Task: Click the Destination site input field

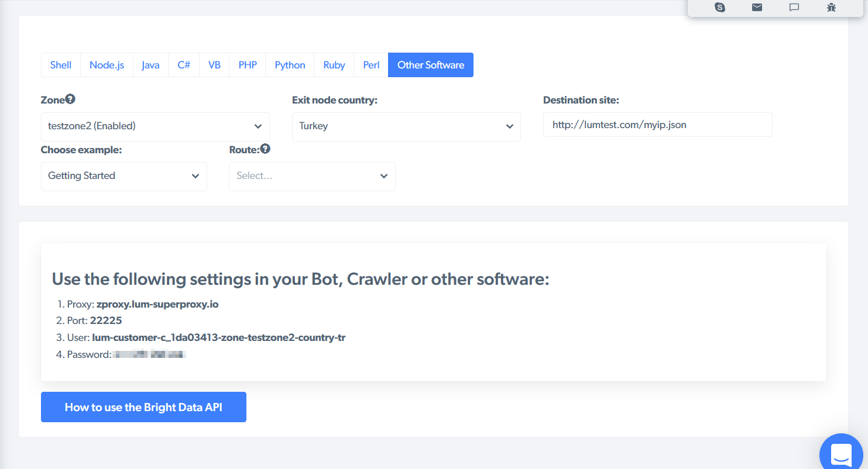Action: (x=658, y=125)
